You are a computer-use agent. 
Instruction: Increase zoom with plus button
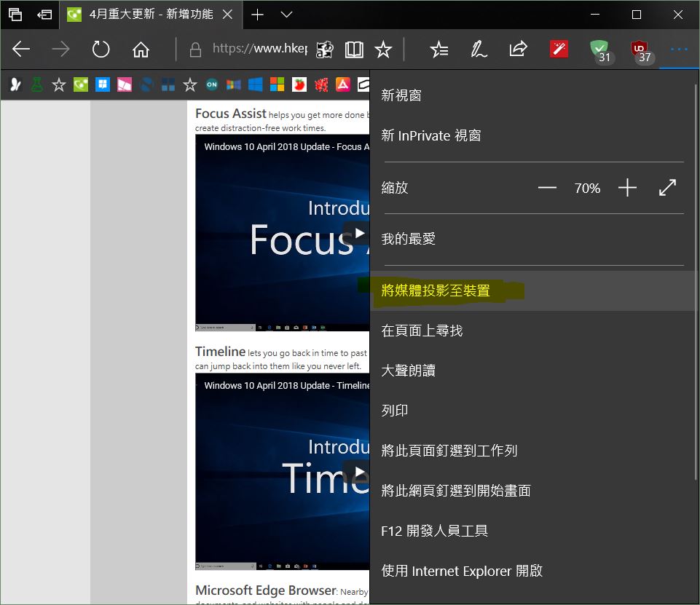tap(627, 188)
